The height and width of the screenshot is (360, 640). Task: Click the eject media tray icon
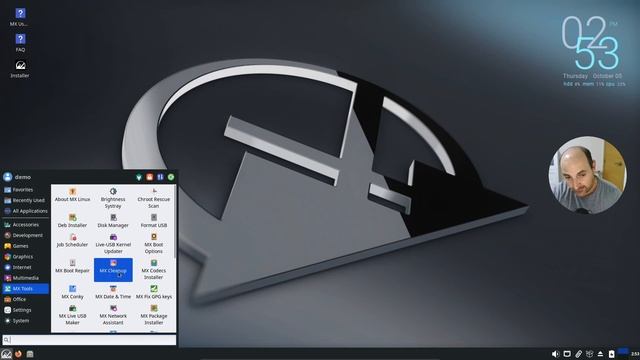(x=600, y=354)
